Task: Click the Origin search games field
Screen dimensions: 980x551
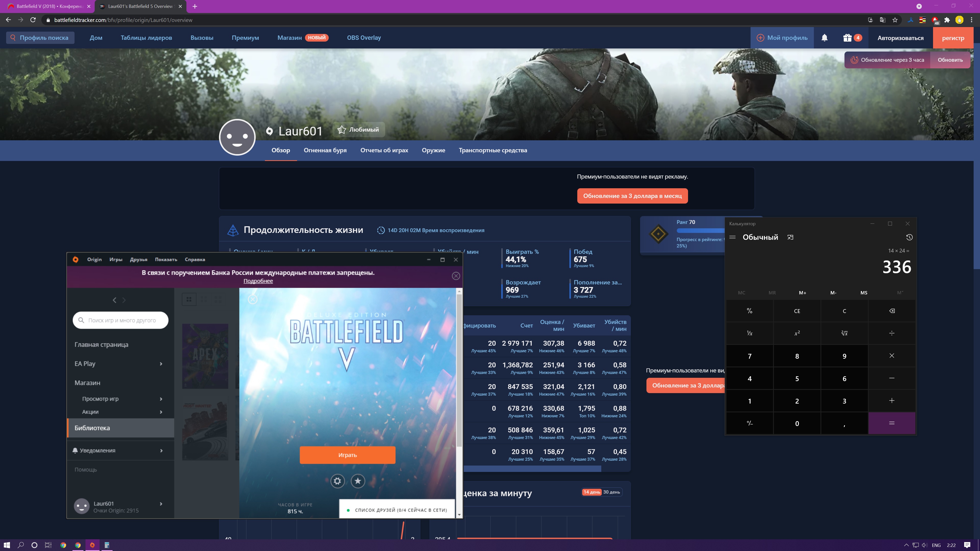Action: 122,320
